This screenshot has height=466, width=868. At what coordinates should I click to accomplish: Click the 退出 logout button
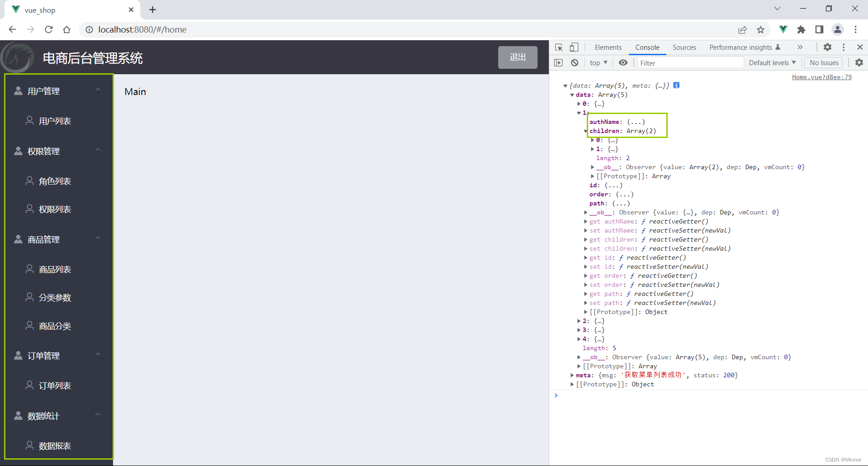518,57
